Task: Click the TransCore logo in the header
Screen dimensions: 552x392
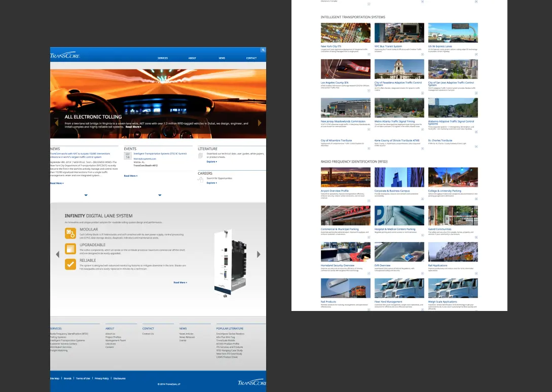Action: (65, 56)
